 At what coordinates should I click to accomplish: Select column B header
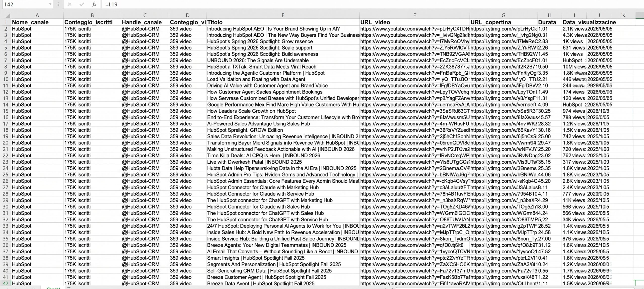point(92,15)
